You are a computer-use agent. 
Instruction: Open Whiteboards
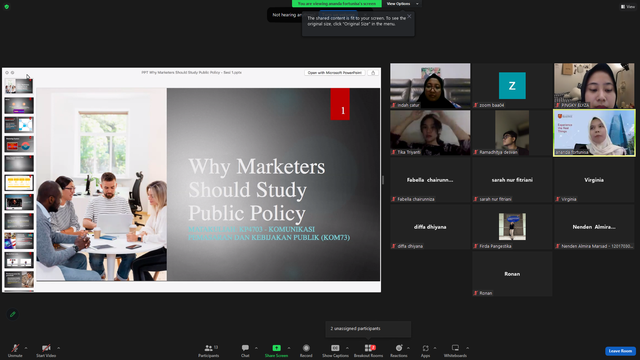pos(455,350)
